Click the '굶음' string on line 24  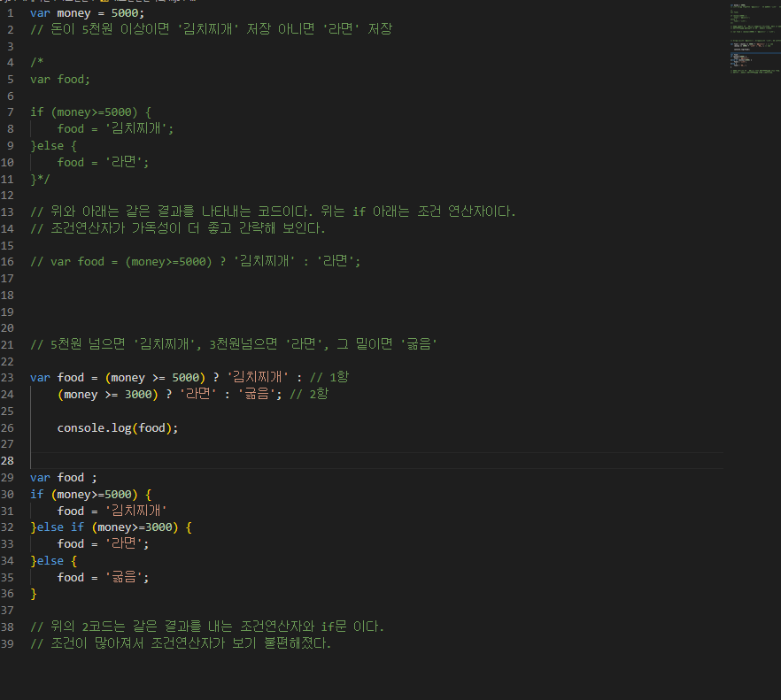point(257,394)
